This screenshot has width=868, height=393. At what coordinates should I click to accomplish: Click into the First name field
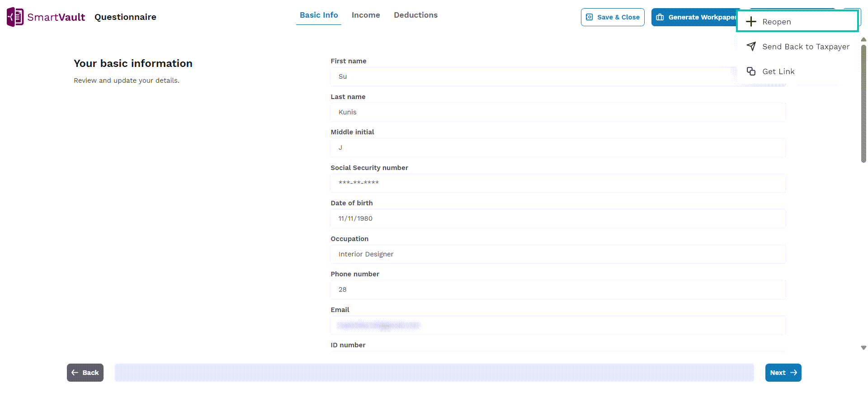click(533, 76)
